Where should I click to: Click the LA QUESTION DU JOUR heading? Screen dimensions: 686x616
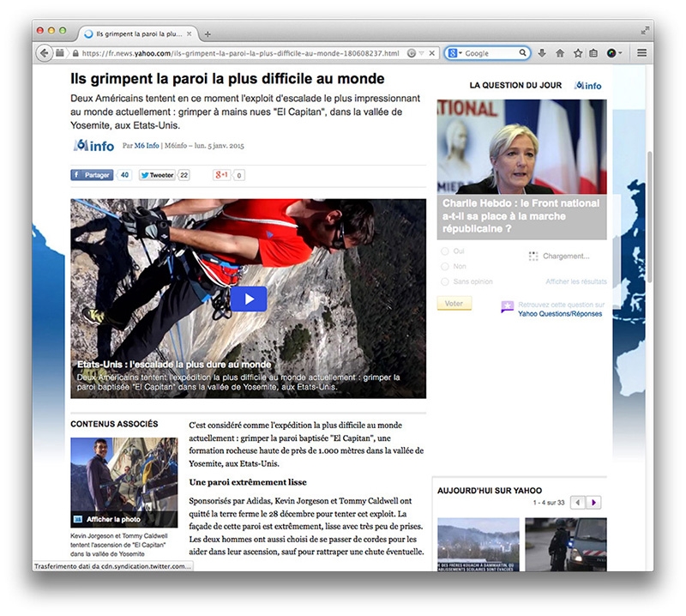516,86
